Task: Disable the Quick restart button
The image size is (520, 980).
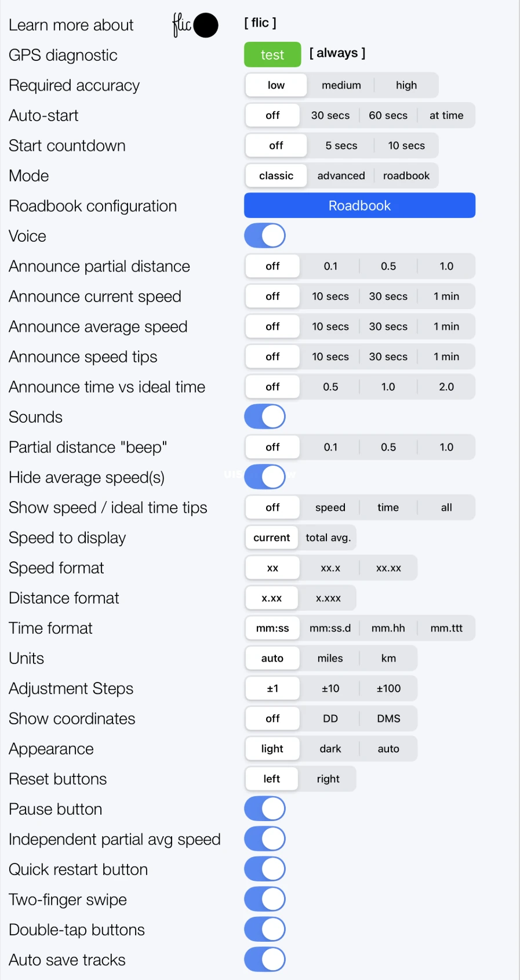Action: 265,869
